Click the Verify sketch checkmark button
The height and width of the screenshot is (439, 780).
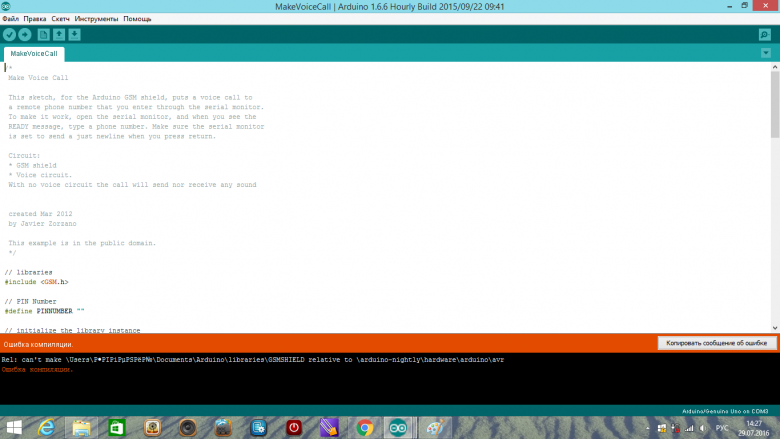click(x=9, y=34)
